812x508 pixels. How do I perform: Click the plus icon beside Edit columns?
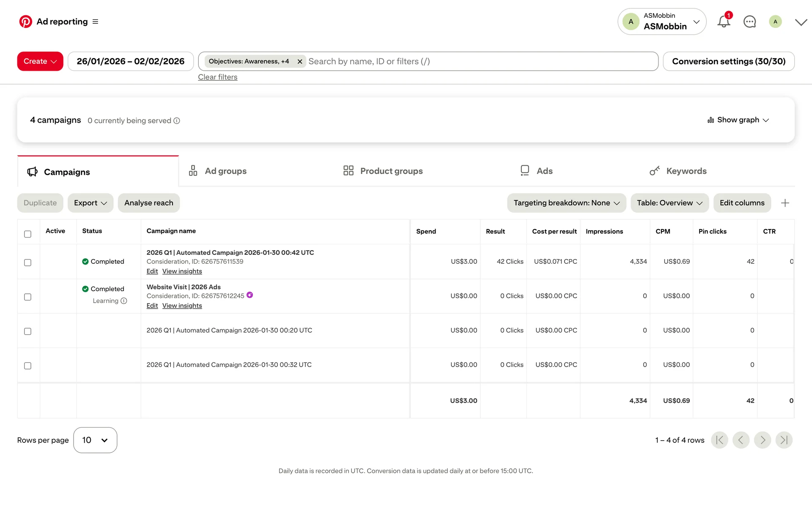(x=785, y=203)
